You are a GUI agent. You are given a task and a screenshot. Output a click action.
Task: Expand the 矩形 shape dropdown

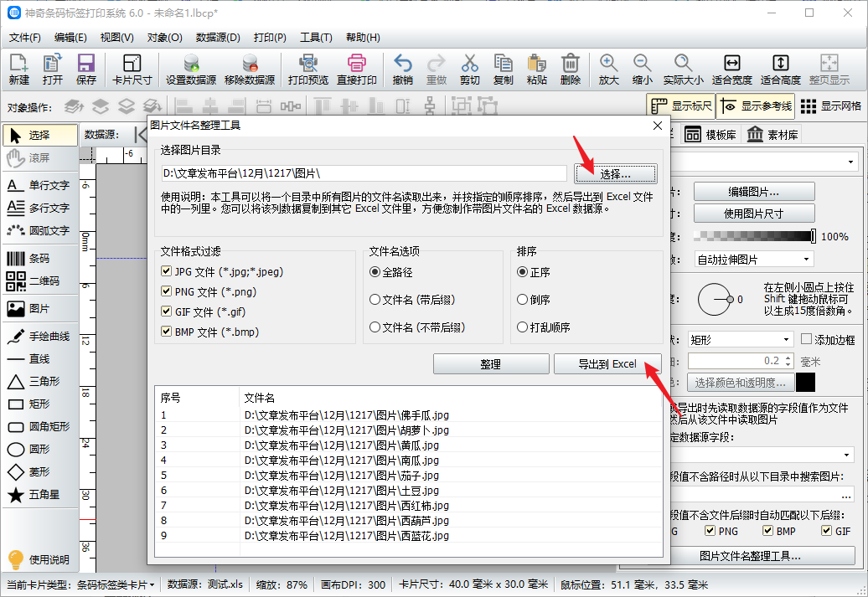pos(740,339)
